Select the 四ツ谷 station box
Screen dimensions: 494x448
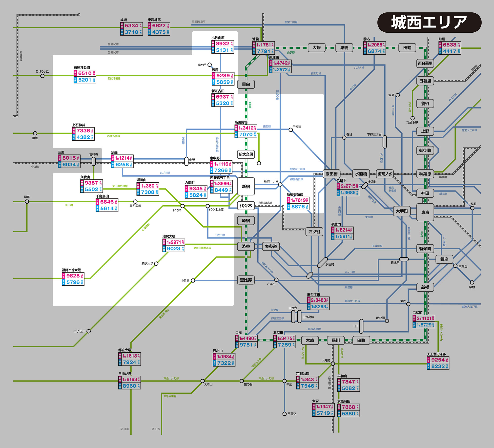click(314, 232)
